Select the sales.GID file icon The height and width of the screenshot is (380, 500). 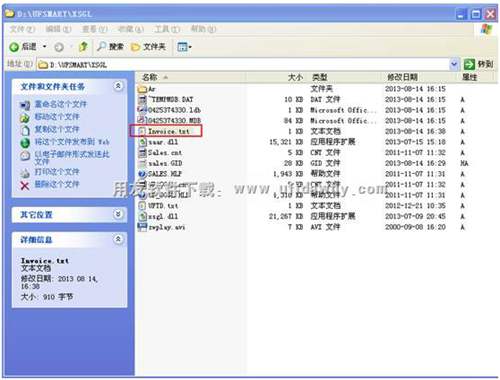point(142,163)
